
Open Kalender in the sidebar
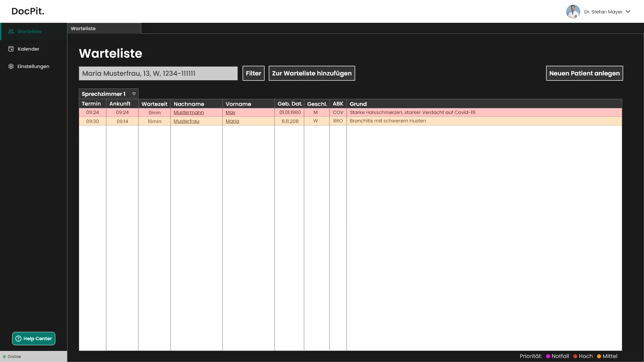click(x=34, y=49)
